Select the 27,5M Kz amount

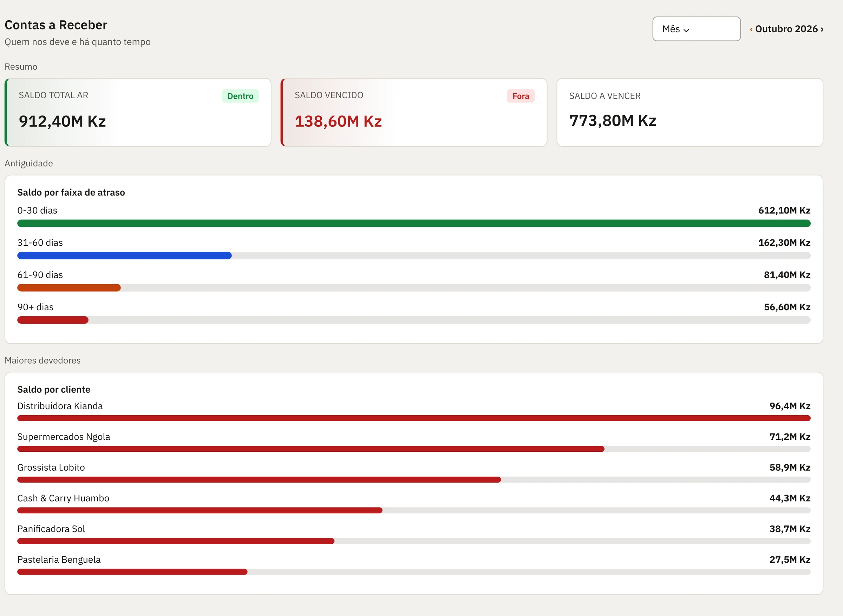point(790,559)
